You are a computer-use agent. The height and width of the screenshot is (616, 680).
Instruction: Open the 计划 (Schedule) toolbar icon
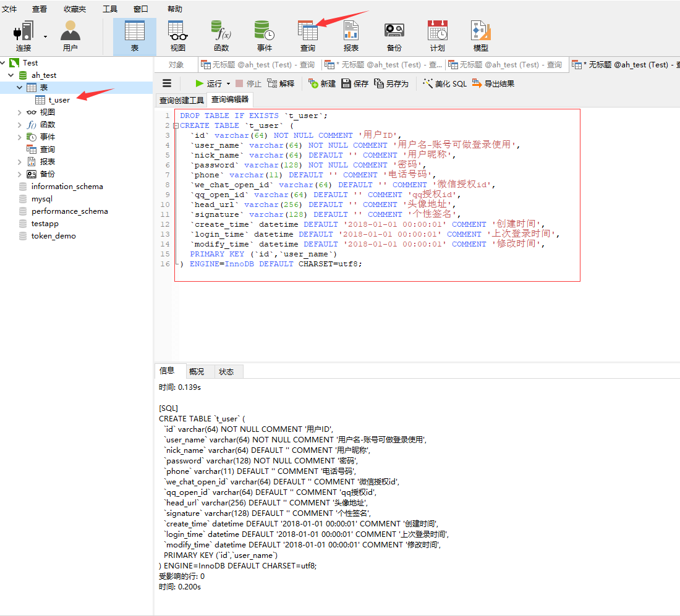[x=437, y=36]
